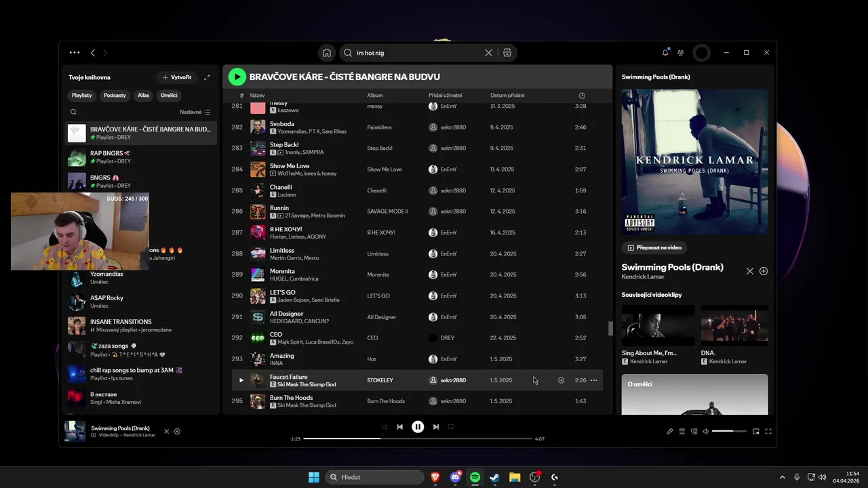Open the friend activity icon
868x488 pixels.
[x=681, y=52]
